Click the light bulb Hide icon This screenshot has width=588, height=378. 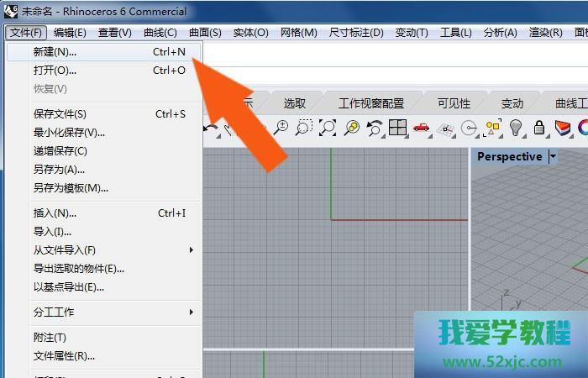[x=516, y=128]
